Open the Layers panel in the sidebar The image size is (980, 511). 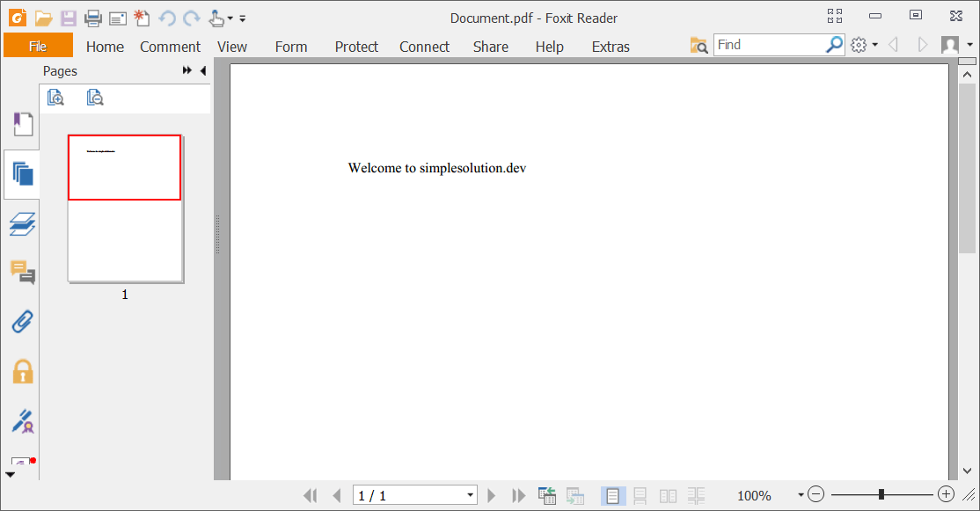point(22,224)
